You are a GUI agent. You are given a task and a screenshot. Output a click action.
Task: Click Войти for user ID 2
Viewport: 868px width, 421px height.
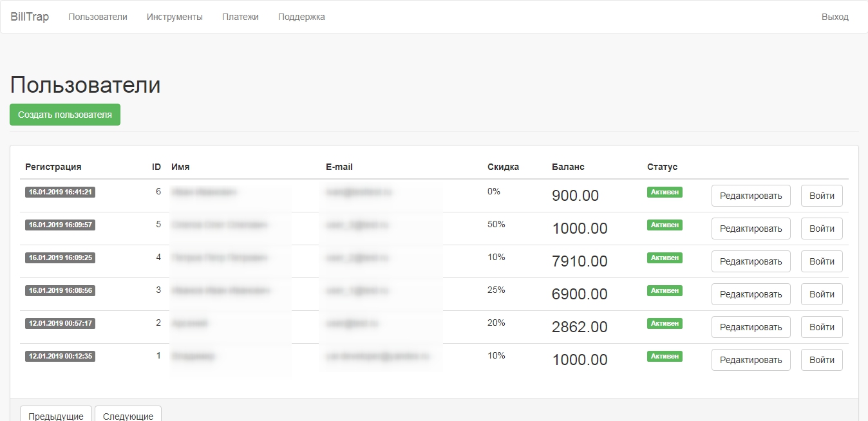click(x=821, y=327)
